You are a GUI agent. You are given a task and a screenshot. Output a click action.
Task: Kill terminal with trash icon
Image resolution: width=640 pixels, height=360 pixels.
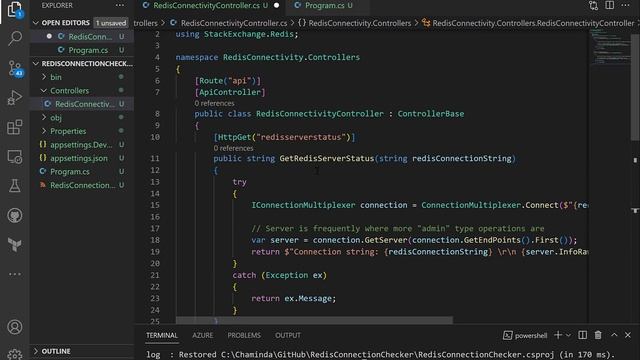pos(598,335)
